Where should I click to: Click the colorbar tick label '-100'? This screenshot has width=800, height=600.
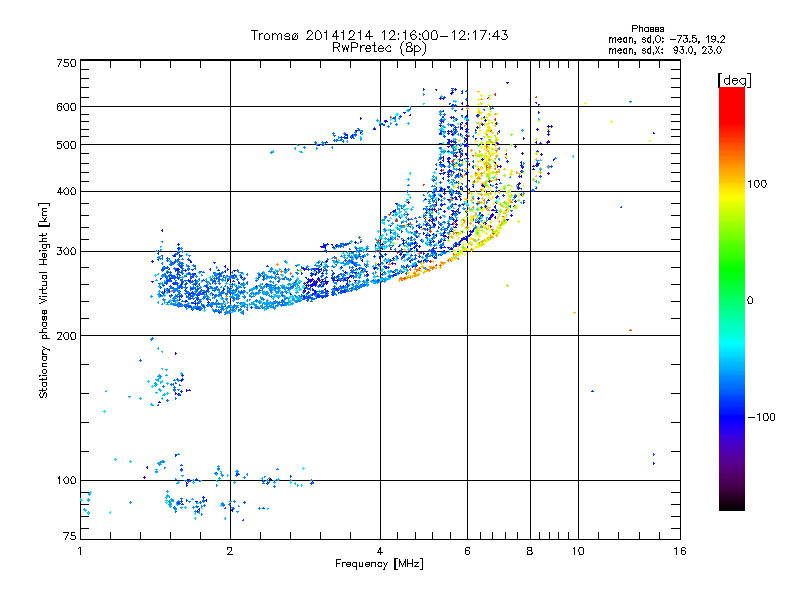761,417
